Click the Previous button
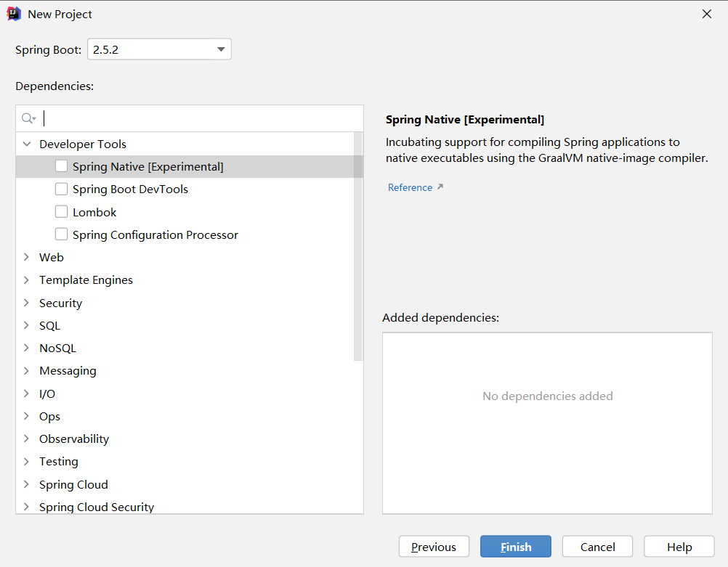Screen dimensions: 728x567 point(434,547)
